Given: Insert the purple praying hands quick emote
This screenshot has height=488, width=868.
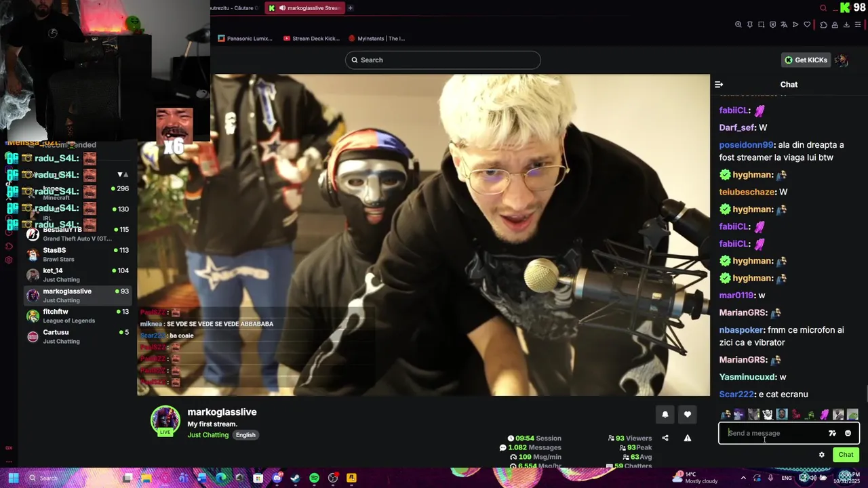Looking at the screenshot, I should click(x=824, y=415).
